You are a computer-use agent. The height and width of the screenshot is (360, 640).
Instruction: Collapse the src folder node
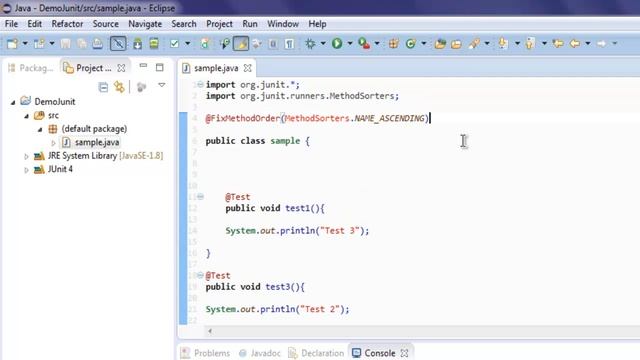click(x=26, y=116)
